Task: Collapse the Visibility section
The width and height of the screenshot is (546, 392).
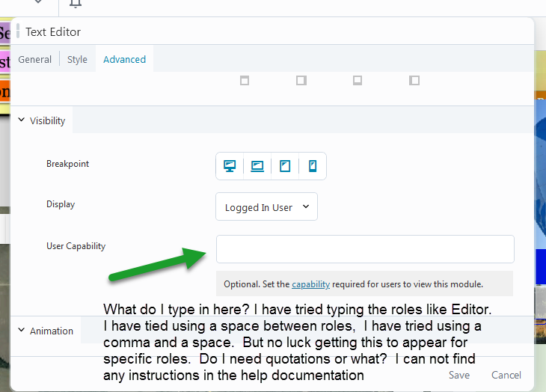Action: 43,120
